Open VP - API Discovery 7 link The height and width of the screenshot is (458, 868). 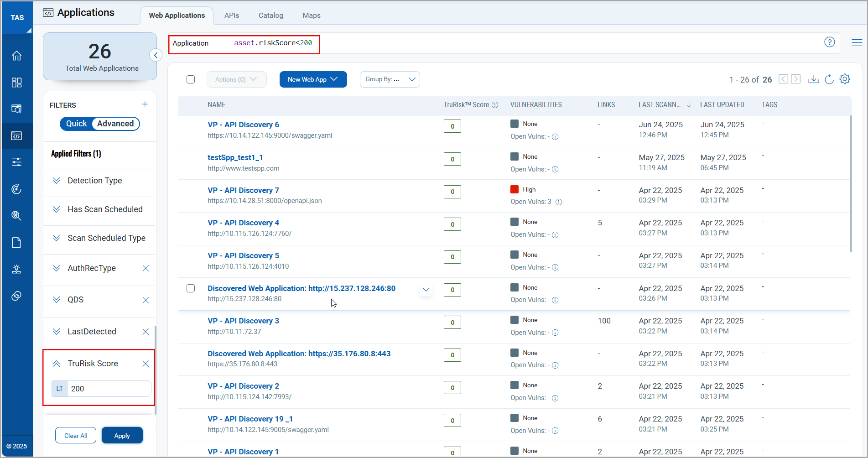pyautogui.click(x=243, y=190)
